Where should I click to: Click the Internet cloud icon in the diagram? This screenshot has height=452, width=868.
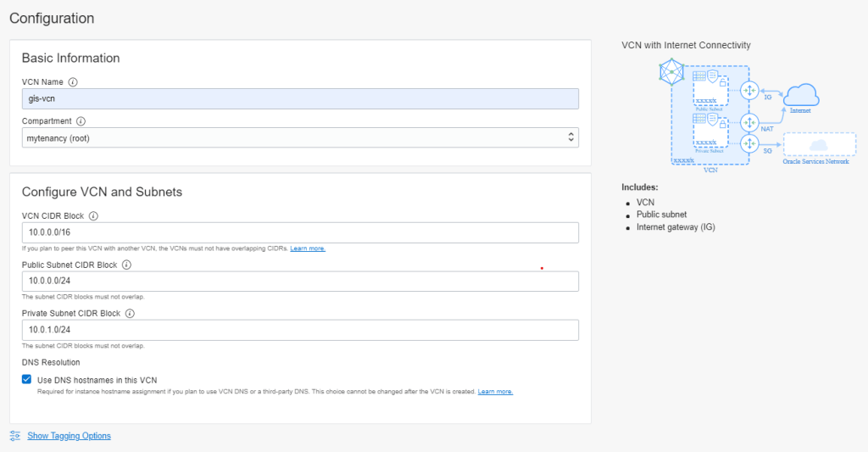coord(800,94)
